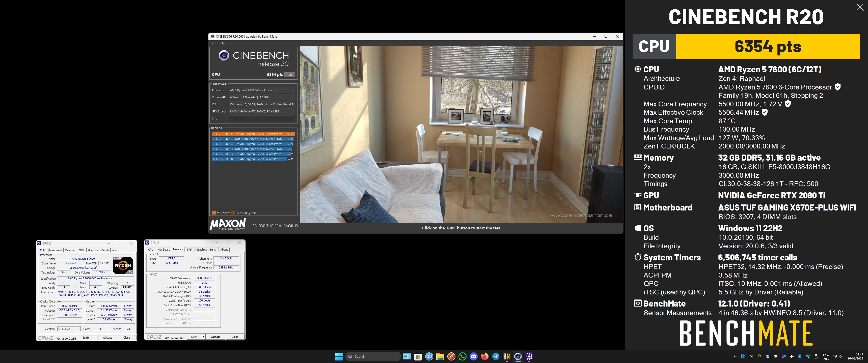Switch to CPU-Z taskbar icon
This screenshot has height=363, width=868.
point(529,356)
